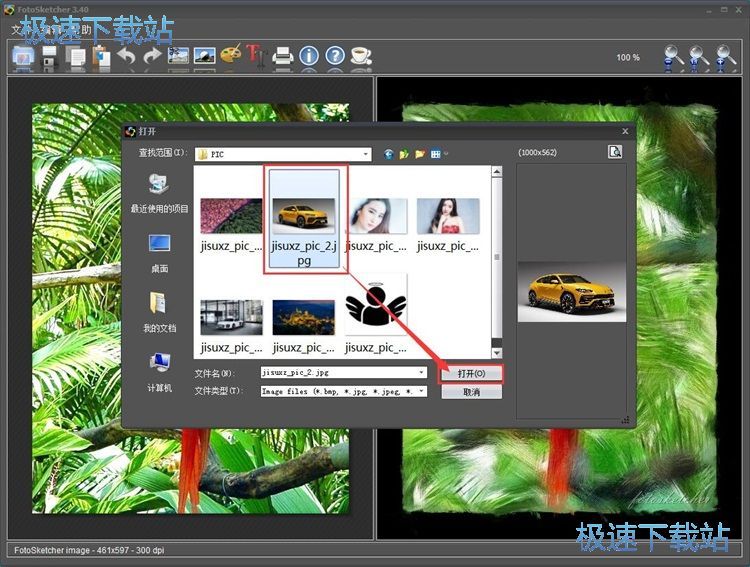This screenshot has width=750, height=567.
Task: Click the red T add-text icon
Action: [255, 56]
